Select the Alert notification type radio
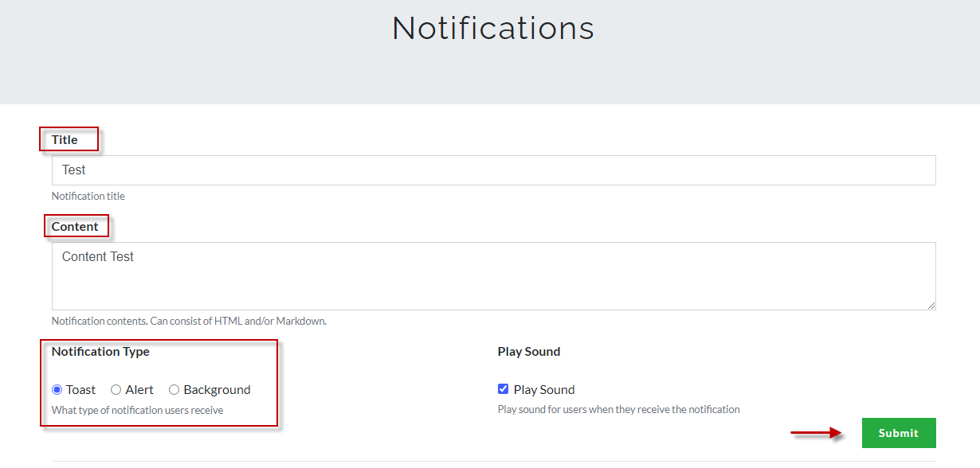Viewport: 980px width, 468px height. pos(116,390)
